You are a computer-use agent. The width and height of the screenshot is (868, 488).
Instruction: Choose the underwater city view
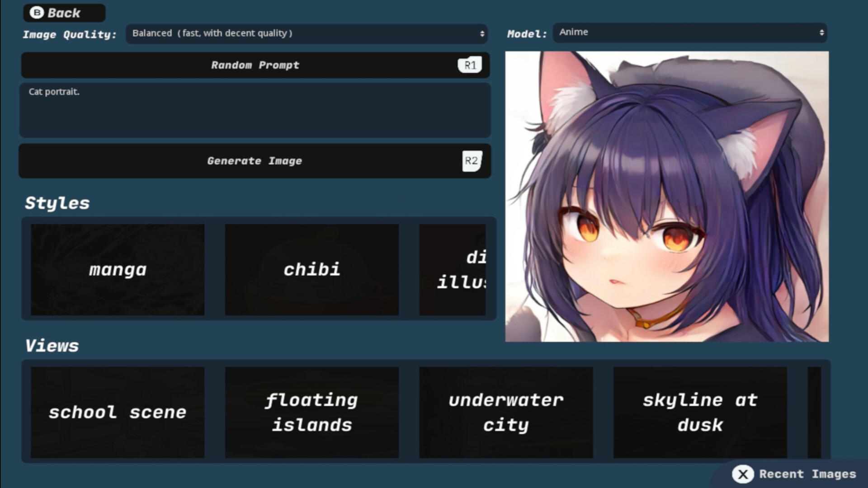(506, 412)
